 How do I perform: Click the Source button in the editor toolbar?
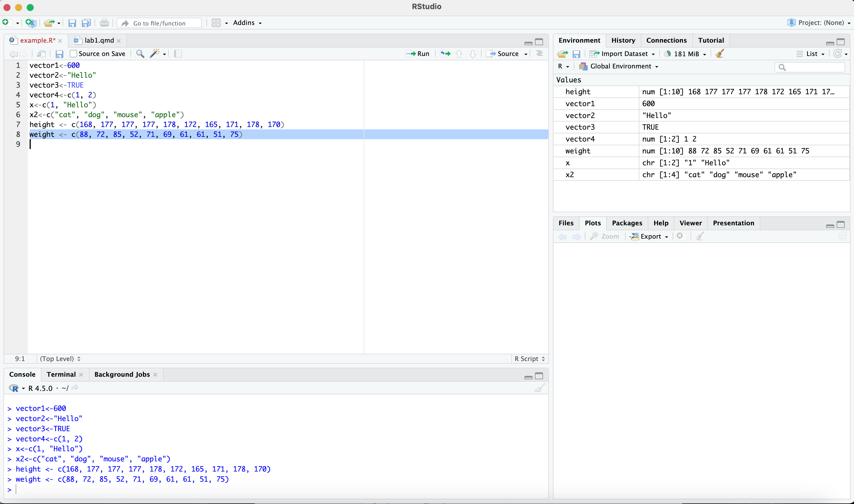[x=503, y=54]
